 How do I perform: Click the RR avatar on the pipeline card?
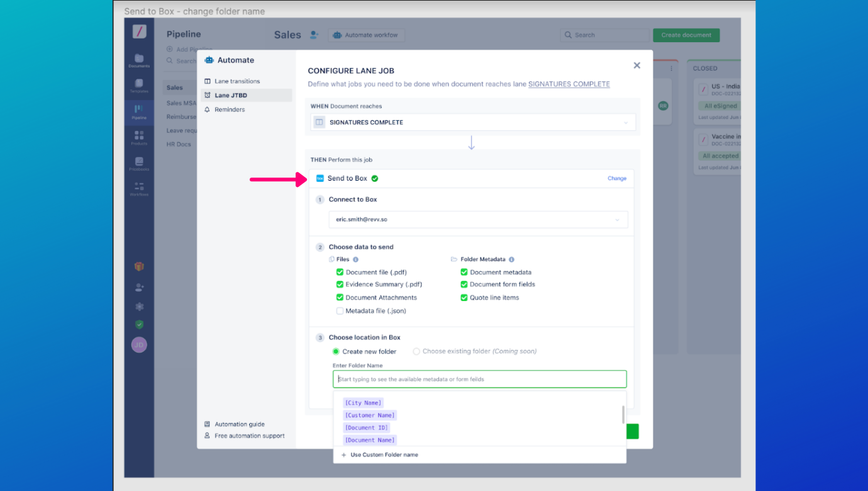click(663, 106)
